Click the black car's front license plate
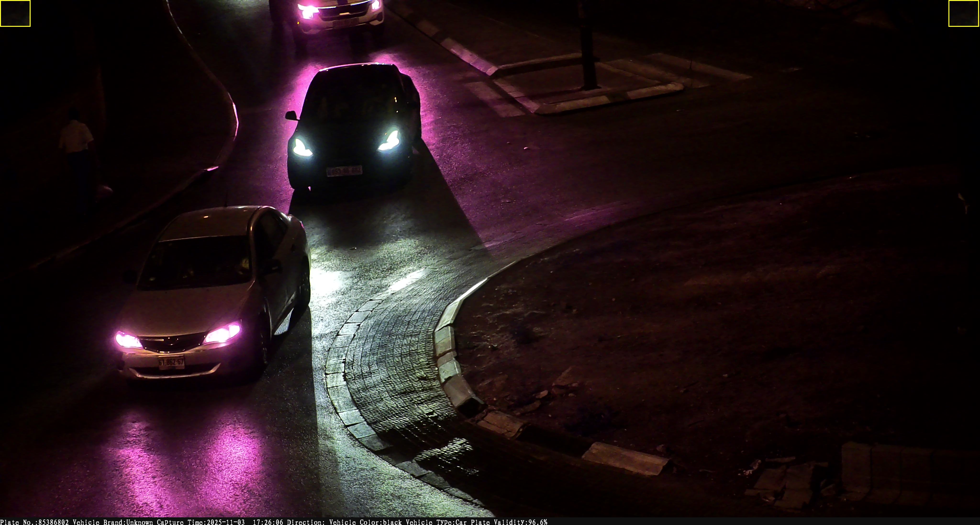The width and height of the screenshot is (980, 525). click(x=344, y=171)
